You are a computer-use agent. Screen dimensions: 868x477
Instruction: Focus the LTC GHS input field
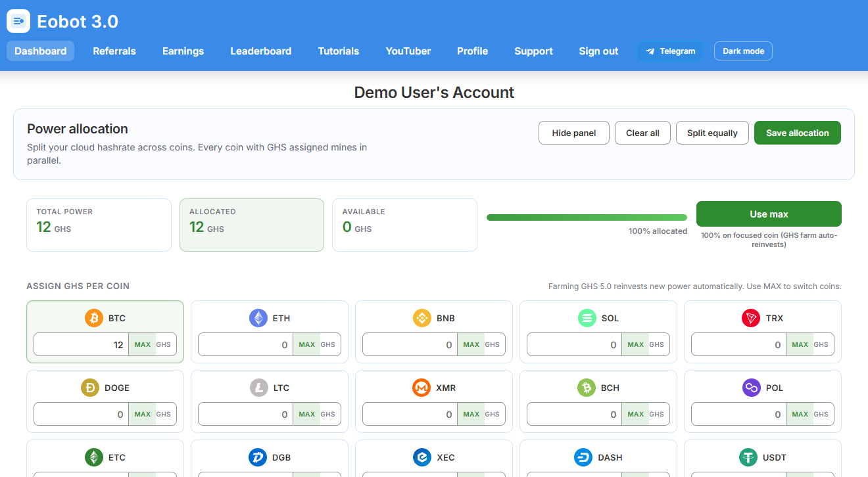(246, 414)
